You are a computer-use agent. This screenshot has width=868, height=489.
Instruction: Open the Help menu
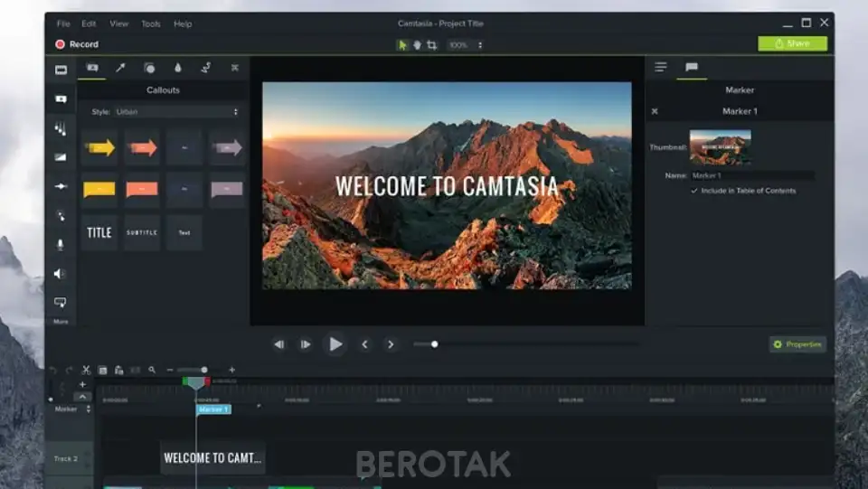pos(183,24)
